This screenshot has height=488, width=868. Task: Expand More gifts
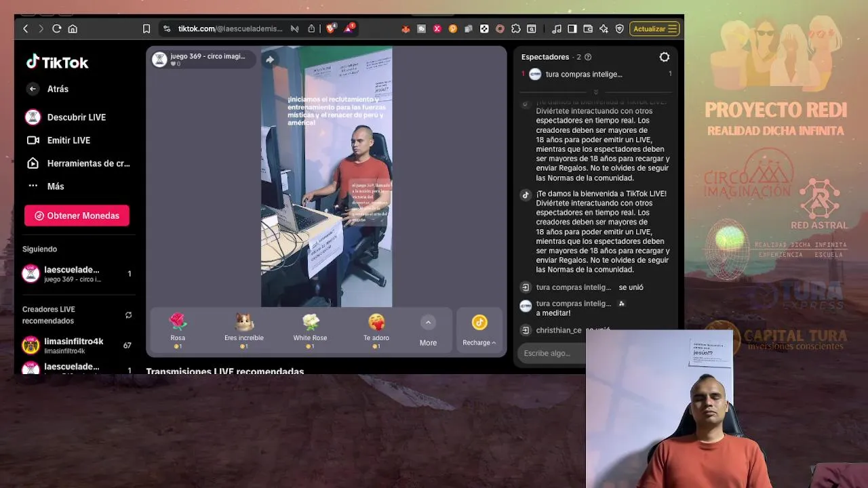[x=428, y=331]
